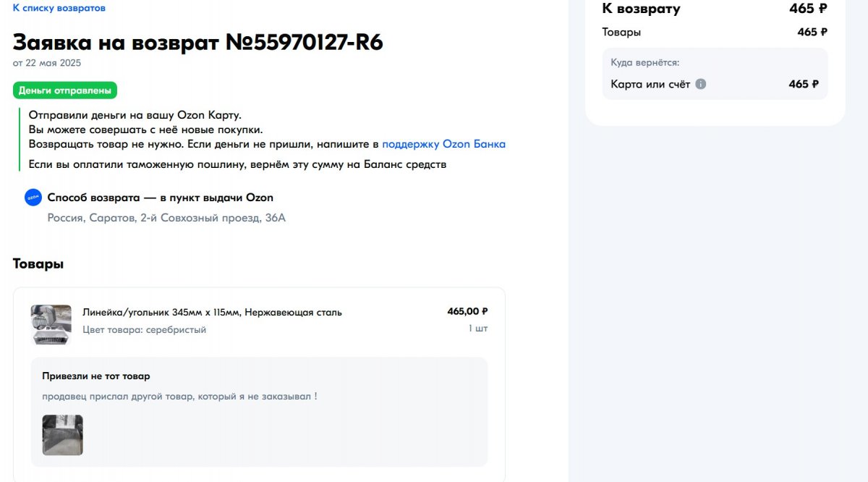Click the buyer comment about wrong item
868x482 pixels.
[179, 397]
